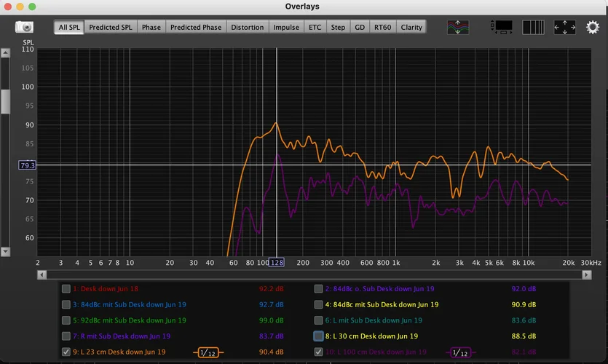The width and height of the screenshot is (608, 364).
Task: Click orange 1/12 smoothing badge for trace 9
Action: click(x=208, y=352)
